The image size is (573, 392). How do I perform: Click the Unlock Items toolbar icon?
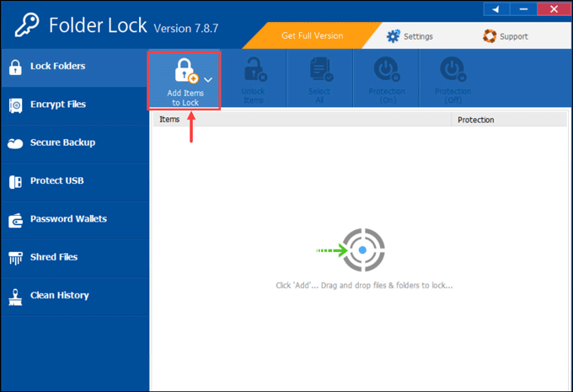click(x=255, y=69)
